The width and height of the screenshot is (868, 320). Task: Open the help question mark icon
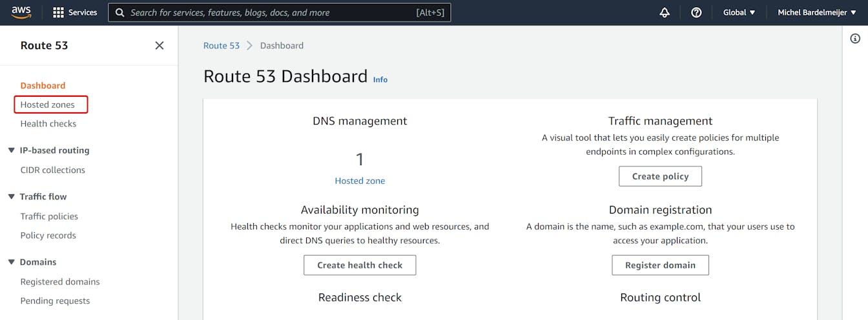tap(696, 12)
